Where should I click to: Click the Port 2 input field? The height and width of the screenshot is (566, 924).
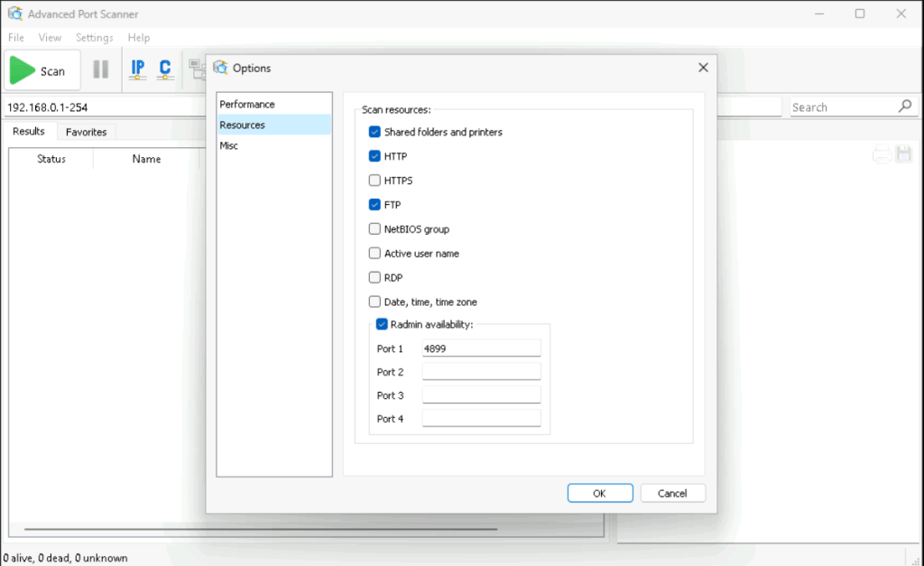pyautogui.click(x=481, y=372)
